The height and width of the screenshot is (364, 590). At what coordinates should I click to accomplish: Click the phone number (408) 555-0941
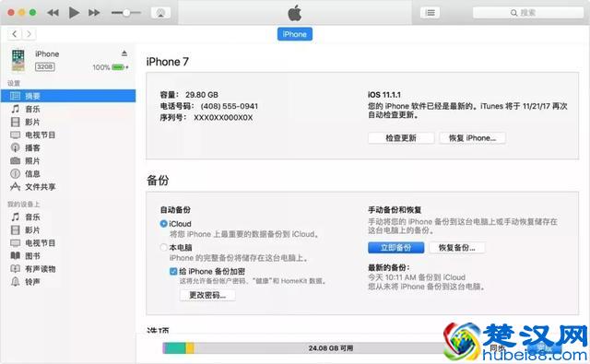(x=230, y=106)
